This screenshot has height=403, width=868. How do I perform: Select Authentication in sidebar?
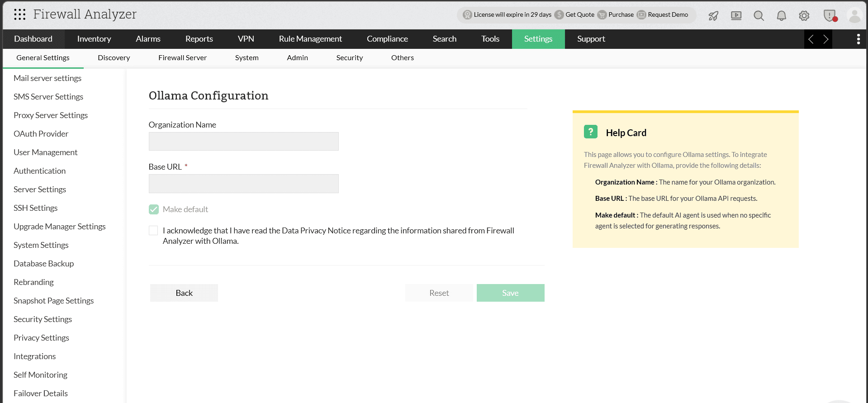[x=40, y=171]
